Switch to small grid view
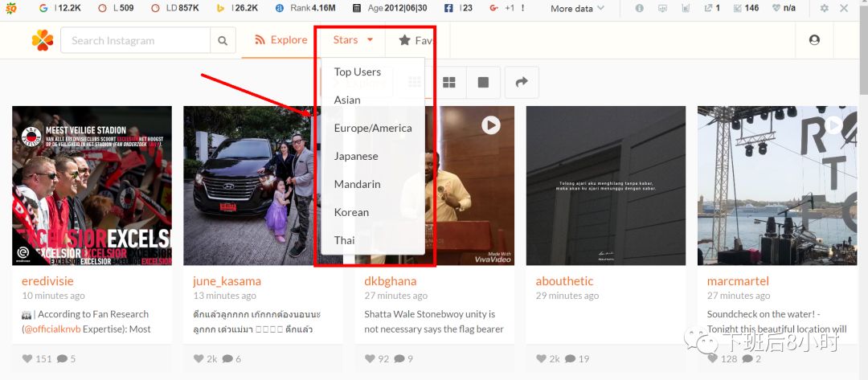 pyautogui.click(x=415, y=83)
